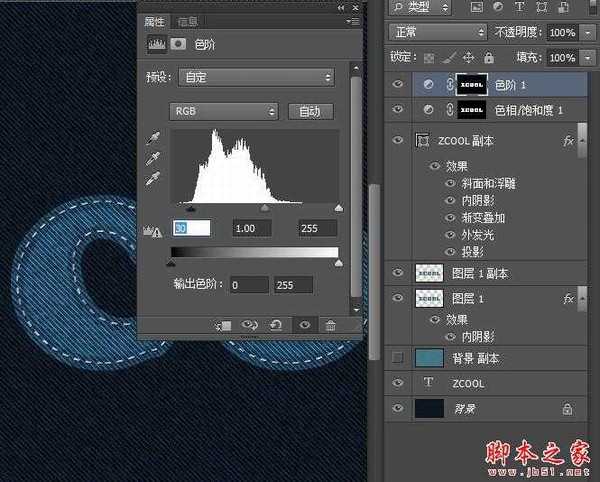Image resolution: width=600 pixels, height=482 pixels.
Task: Hide the 色阶 1 layer
Action: 398,83
